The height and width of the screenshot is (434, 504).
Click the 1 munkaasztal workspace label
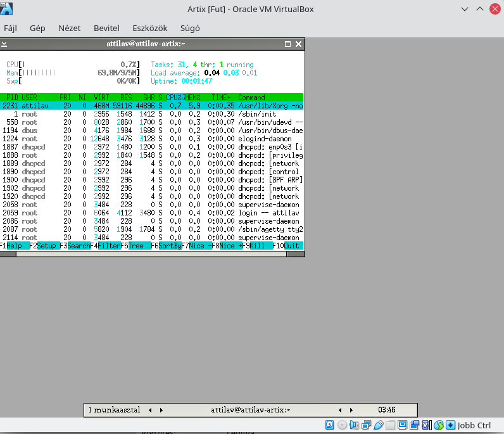114,410
